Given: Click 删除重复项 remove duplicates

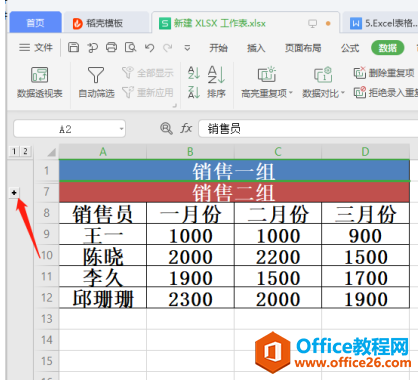Looking at the screenshot, I should 384,72.
